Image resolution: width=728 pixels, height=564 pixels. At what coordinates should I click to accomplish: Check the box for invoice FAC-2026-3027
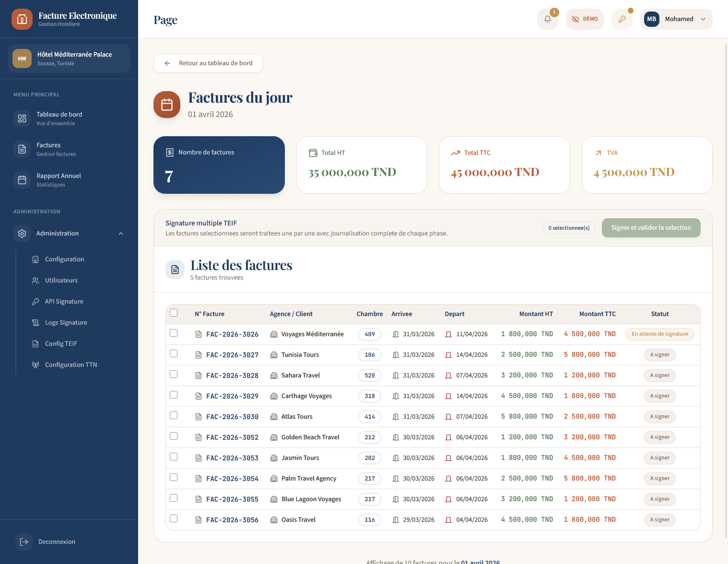(174, 353)
